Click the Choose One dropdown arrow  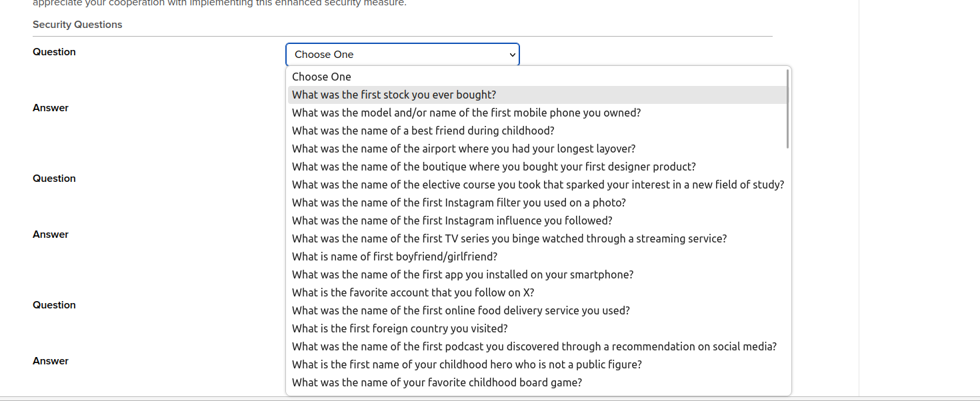512,55
